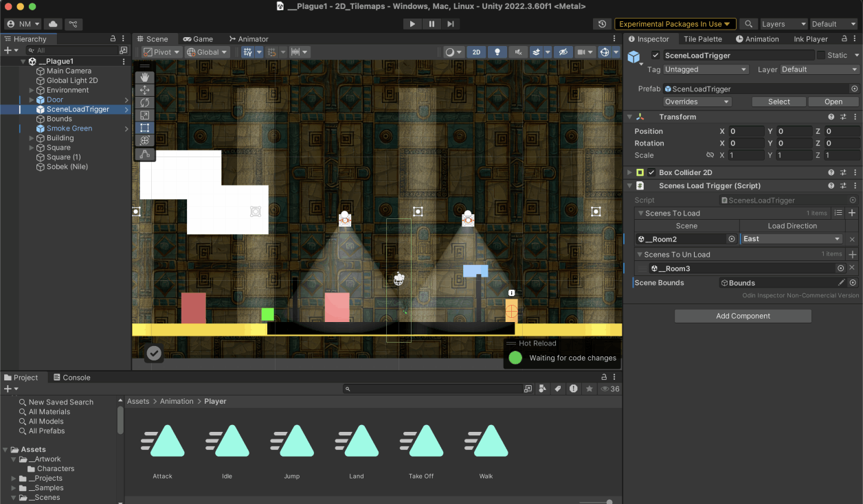Disable the Box Collider 2D component checkbox
The width and height of the screenshot is (863, 504).
[x=651, y=173]
